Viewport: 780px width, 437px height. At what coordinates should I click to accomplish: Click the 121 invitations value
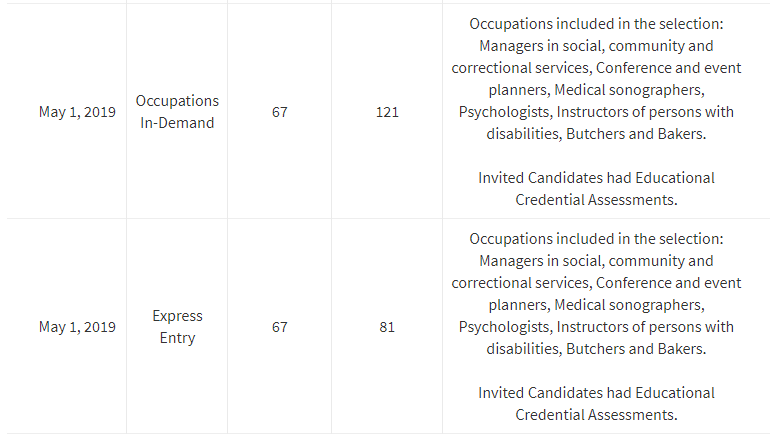pos(387,112)
